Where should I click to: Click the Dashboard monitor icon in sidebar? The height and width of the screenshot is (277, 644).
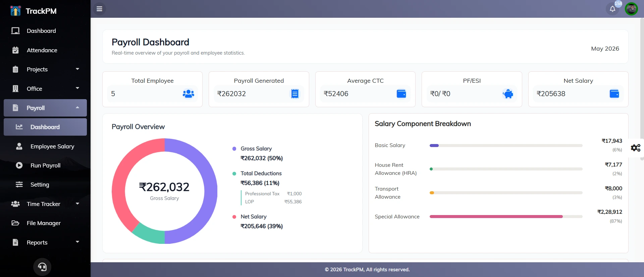(15, 31)
